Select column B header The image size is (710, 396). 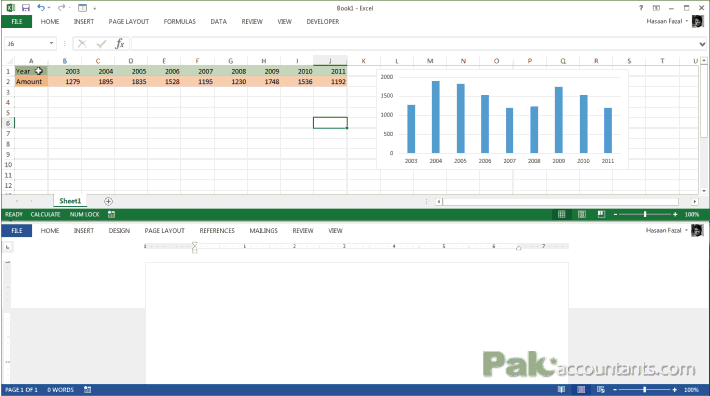pyautogui.click(x=65, y=61)
